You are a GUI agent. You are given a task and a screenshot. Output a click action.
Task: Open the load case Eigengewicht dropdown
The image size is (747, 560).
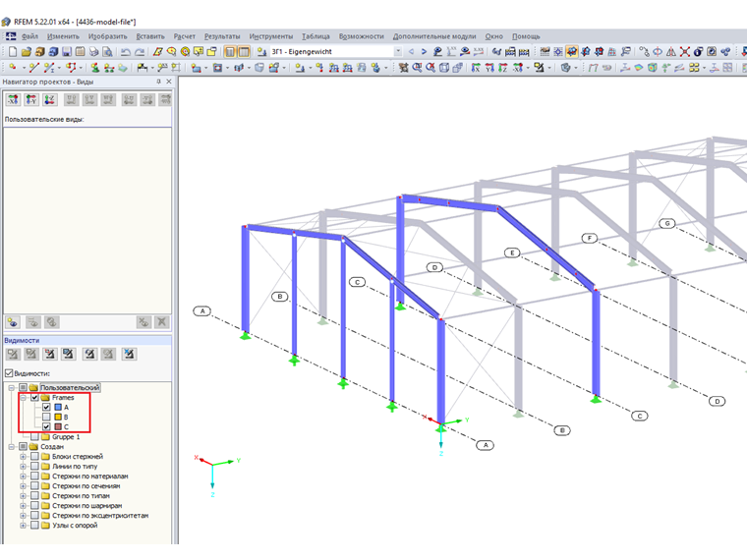[398, 51]
